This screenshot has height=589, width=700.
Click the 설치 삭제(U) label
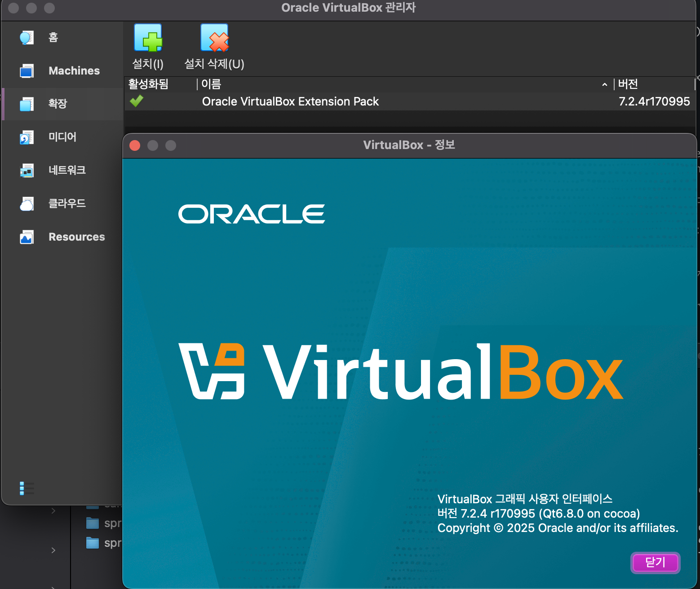pos(214,64)
